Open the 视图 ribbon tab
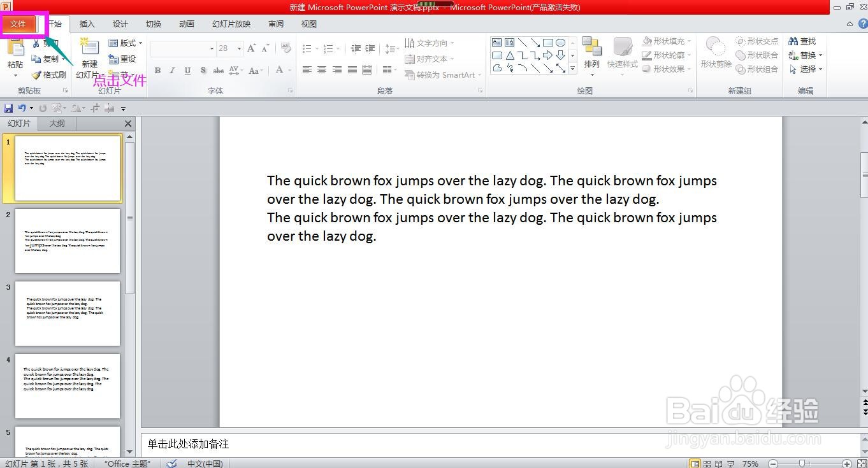 click(309, 24)
